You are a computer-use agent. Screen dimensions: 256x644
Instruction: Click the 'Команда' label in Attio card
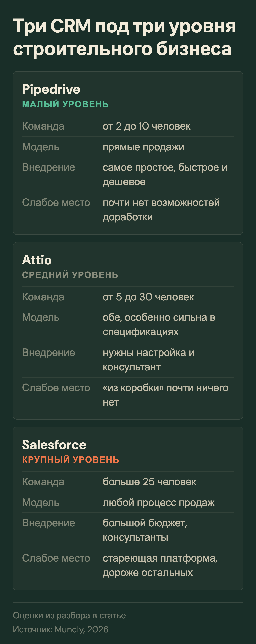coord(43,297)
